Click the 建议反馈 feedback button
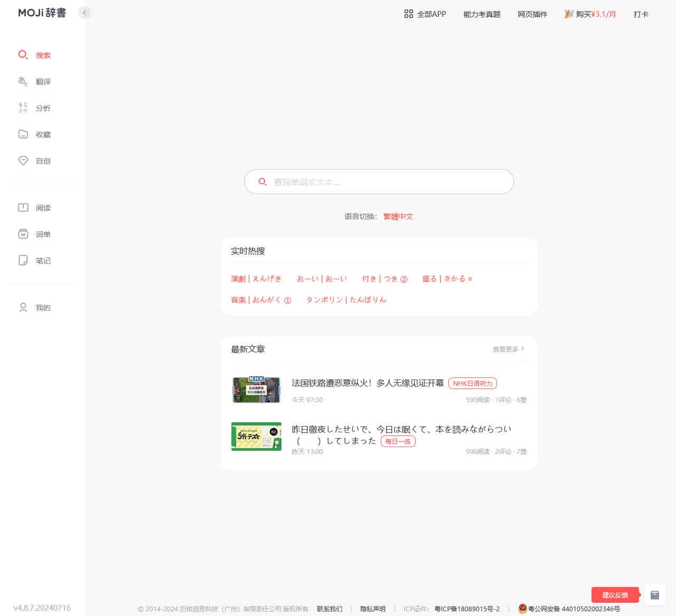The height and width of the screenshot is (616, 676). click(x=615, y=594)
